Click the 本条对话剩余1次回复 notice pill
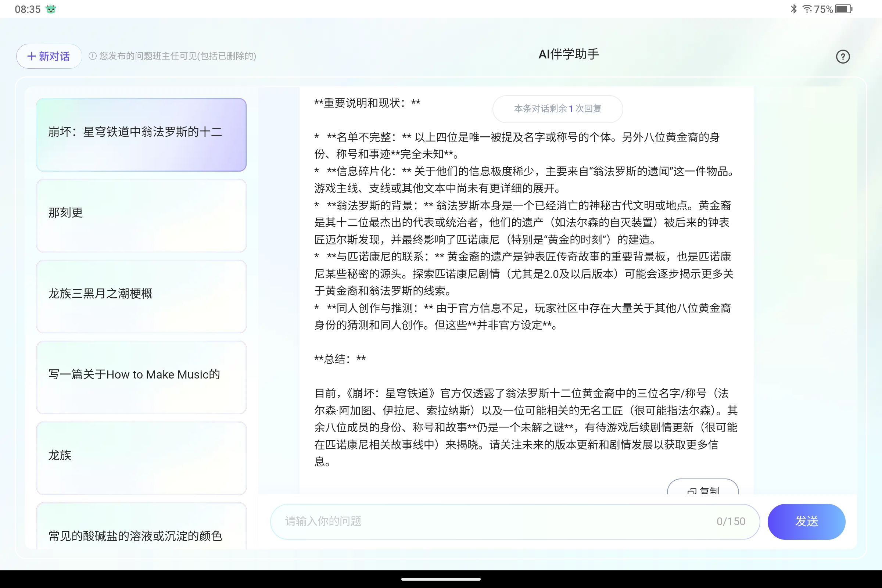This screenshot has height=588, width=882. click(557, 109)
